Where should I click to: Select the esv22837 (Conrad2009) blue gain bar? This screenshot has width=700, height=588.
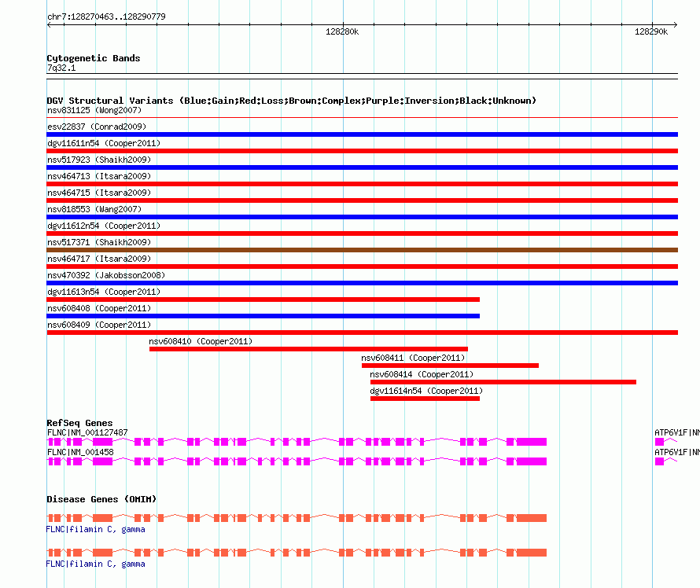[362, 134]
